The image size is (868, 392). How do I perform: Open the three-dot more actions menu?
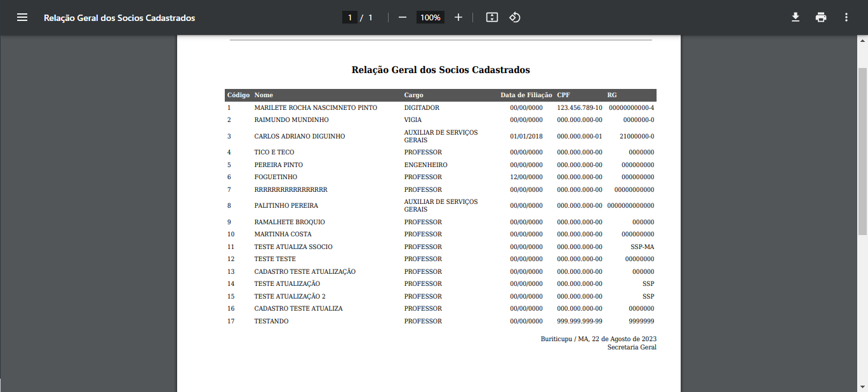coord(846,18)
